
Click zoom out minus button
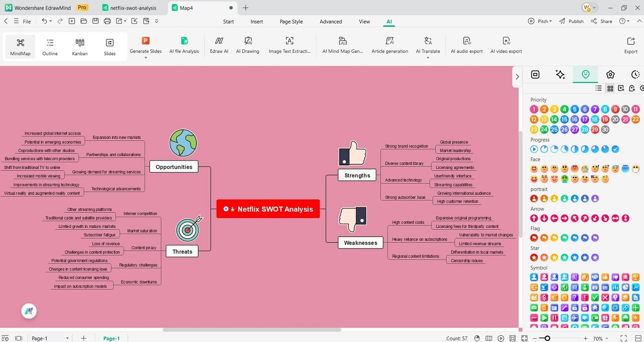[x=534, y=338]
